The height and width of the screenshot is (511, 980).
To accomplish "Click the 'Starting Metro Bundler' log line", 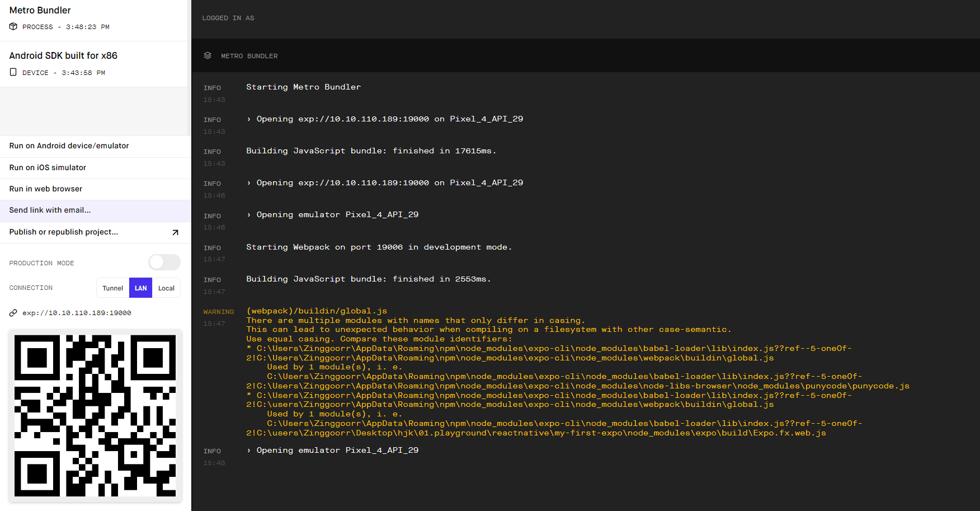I will click(304, 87).
